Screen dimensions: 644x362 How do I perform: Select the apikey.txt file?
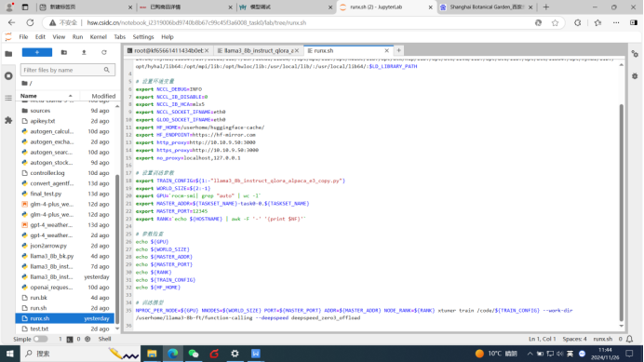click(x=65, y=121)
